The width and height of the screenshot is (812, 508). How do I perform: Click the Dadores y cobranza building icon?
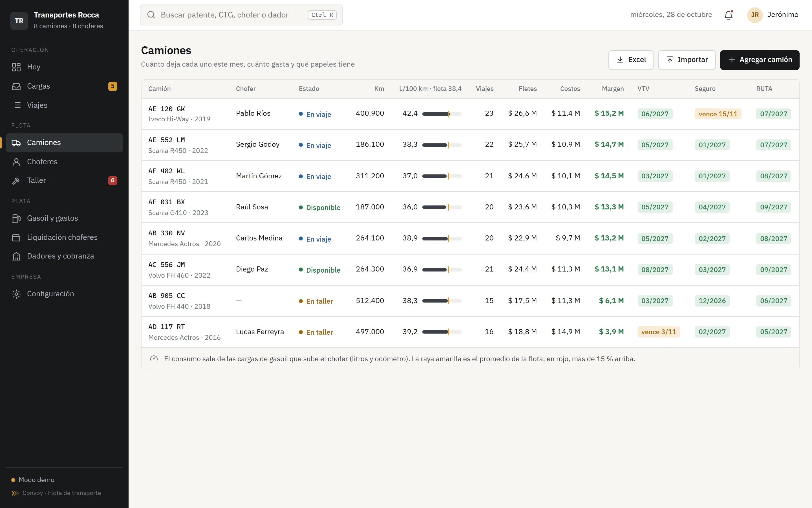click(x=16, y=256)
